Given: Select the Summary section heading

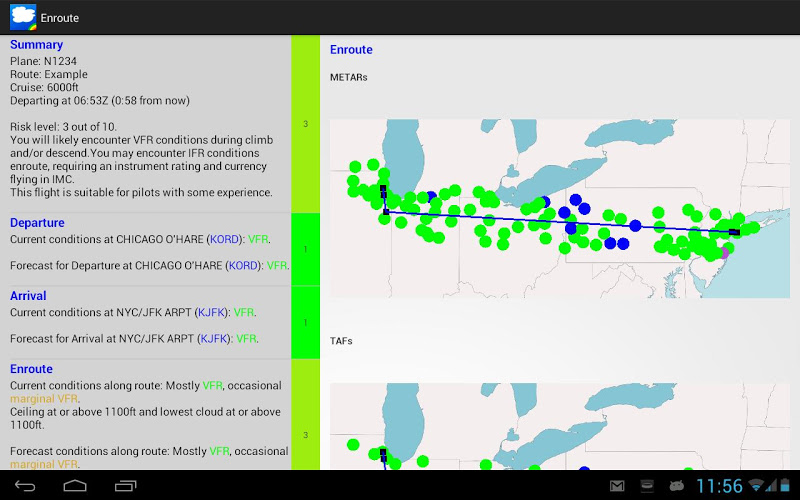Looking at the screenshot, I should (x=36, y=45).
